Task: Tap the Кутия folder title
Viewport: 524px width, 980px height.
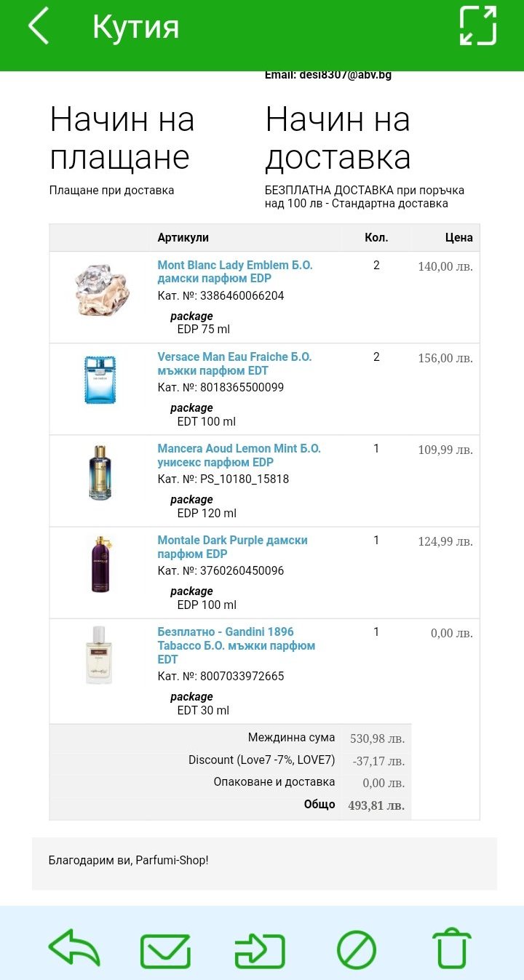Action: [135, 28]
